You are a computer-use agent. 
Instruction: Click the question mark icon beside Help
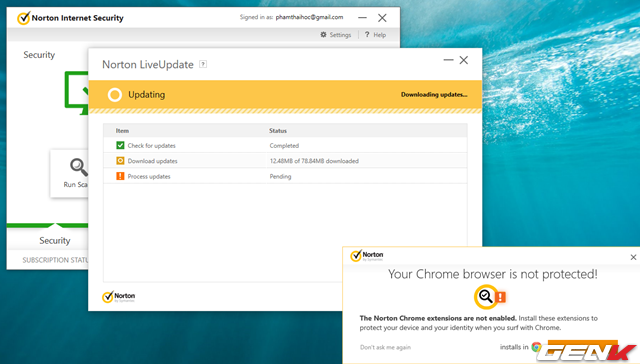coord(367,35)
